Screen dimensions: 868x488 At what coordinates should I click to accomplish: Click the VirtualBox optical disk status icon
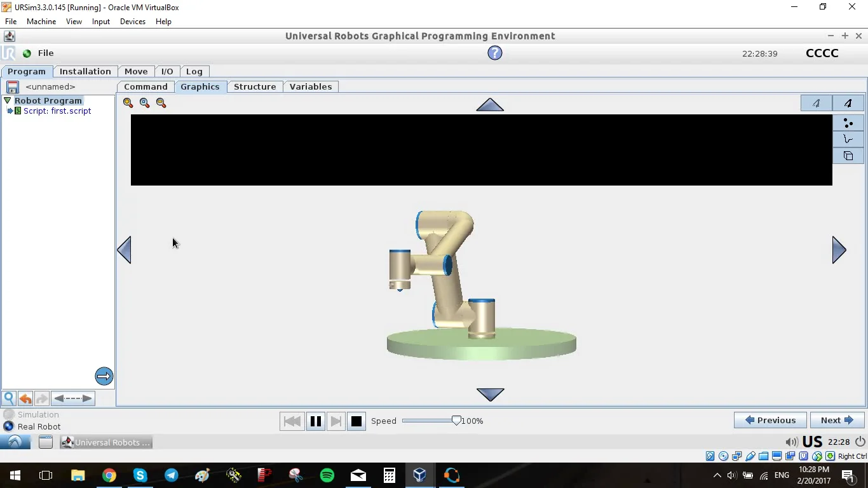point(724,456)
